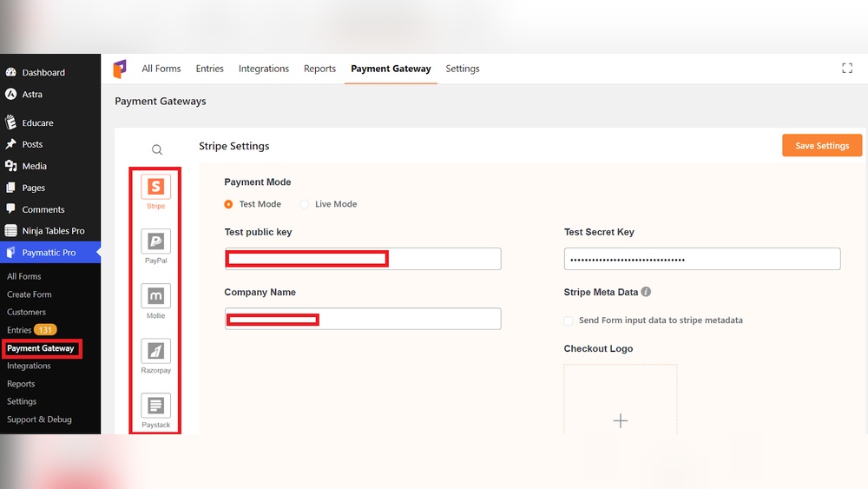Select the Stripe gateway icon

pos(155,187)
